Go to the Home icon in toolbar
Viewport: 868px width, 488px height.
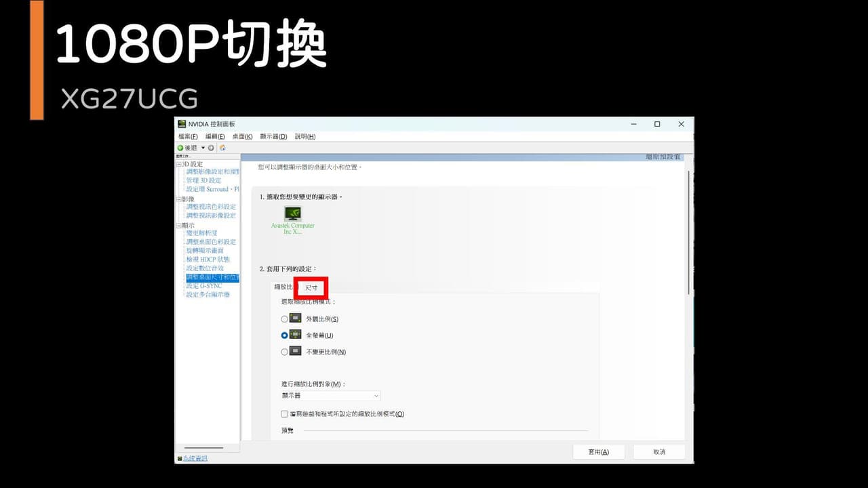click(x=222, y=148)
